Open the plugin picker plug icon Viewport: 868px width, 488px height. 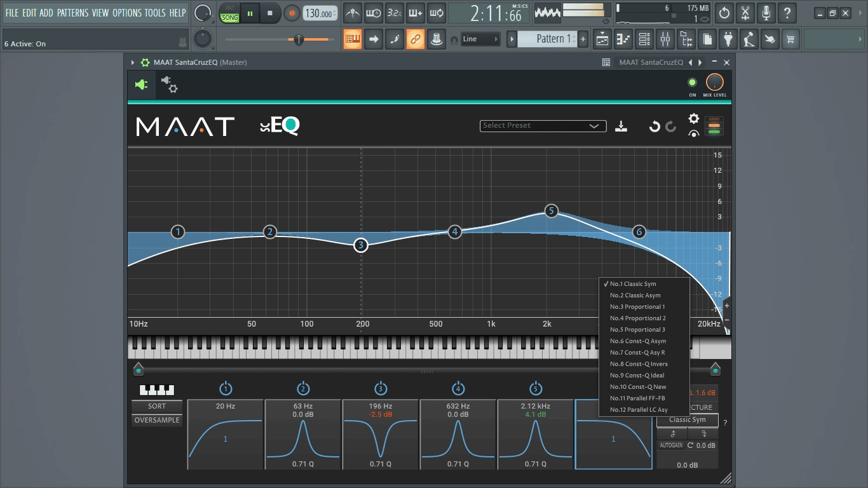[728, 39]
